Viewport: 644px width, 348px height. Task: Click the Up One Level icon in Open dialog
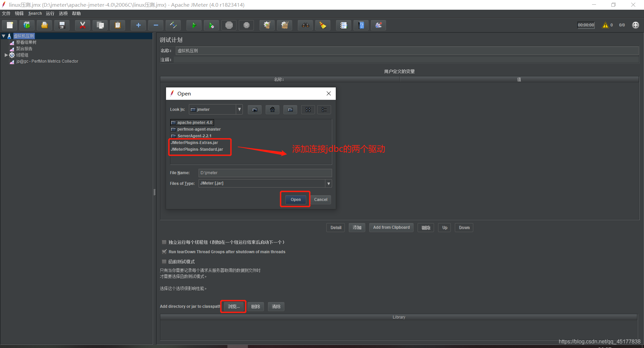point(255,110)
